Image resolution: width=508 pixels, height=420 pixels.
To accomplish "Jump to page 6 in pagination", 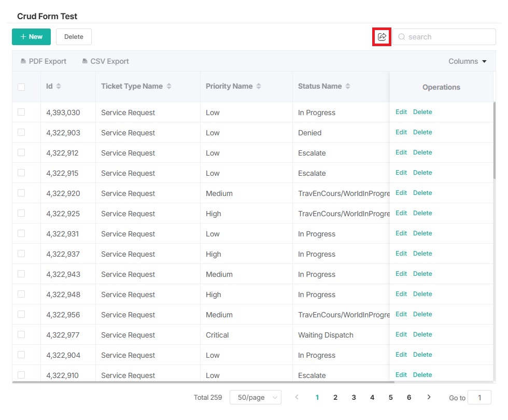I will point(409,397).
